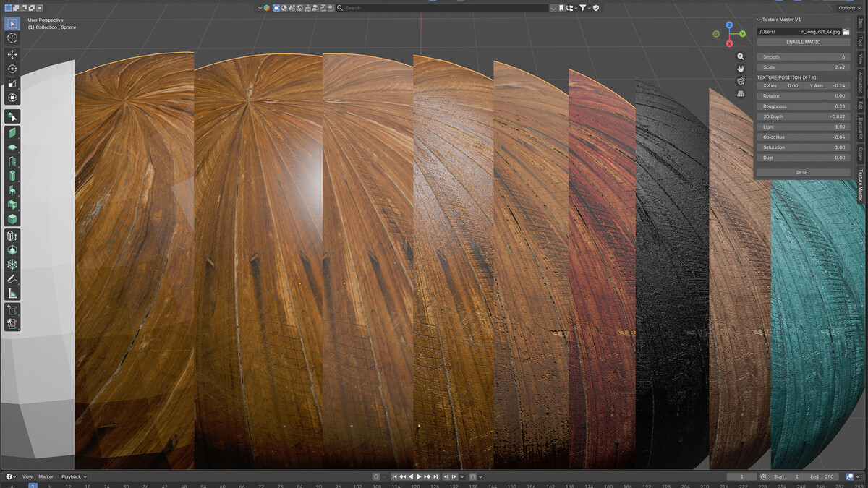Select the Select Box tool
868x488 pixels.
coord(12,23)
